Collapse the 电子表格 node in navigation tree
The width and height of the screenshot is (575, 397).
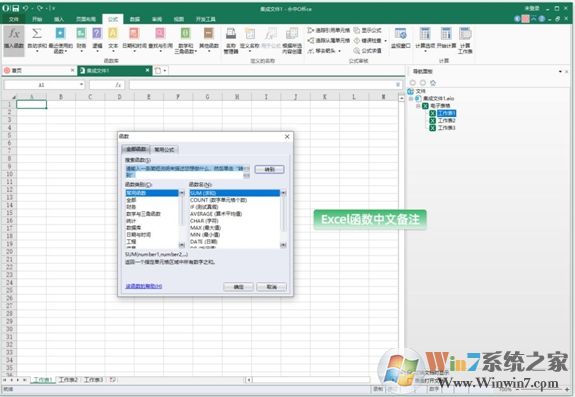pos(418,106)
